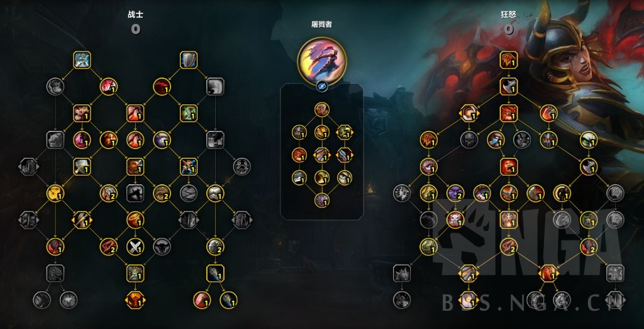Expand the topmost choice talent in 狂怒 tree
Screen dimensions: 644x329
point(469,113)
